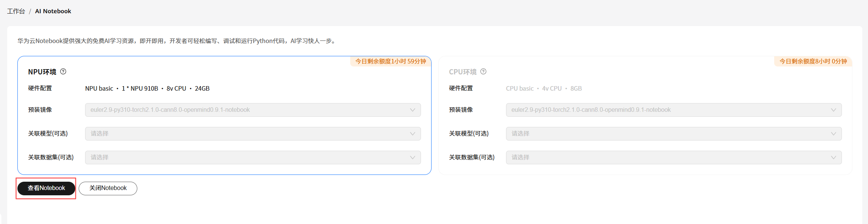Click the NPU 预装镜像 chevron arrow
Screen dimensions: 868x224
412,110
